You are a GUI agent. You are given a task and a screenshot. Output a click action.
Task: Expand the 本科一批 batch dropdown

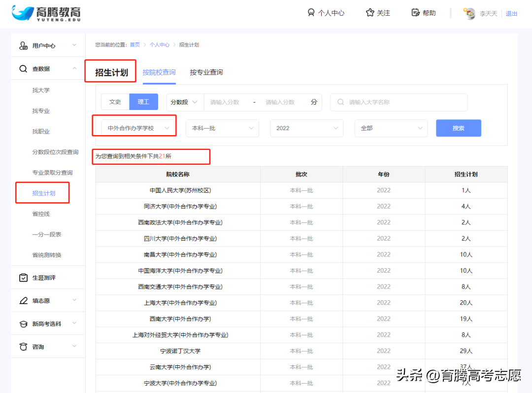coord(222,128)
